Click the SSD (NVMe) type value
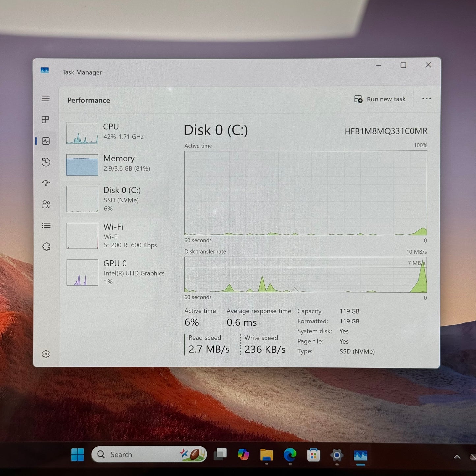 pos(357,351)
